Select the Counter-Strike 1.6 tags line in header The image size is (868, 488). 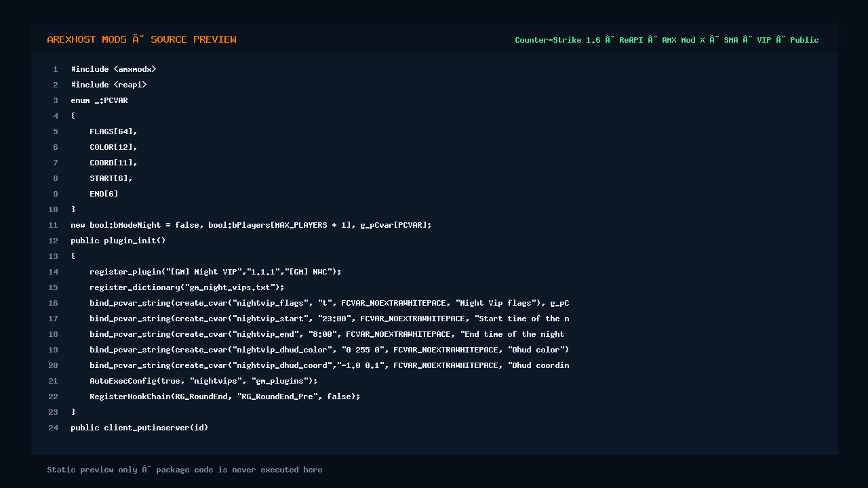[x=667, y=40]
